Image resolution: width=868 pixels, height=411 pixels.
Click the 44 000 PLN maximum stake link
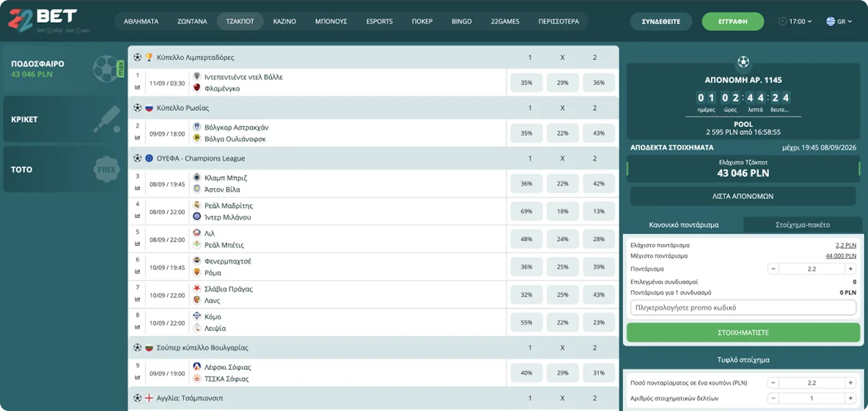tap(841, 256)
